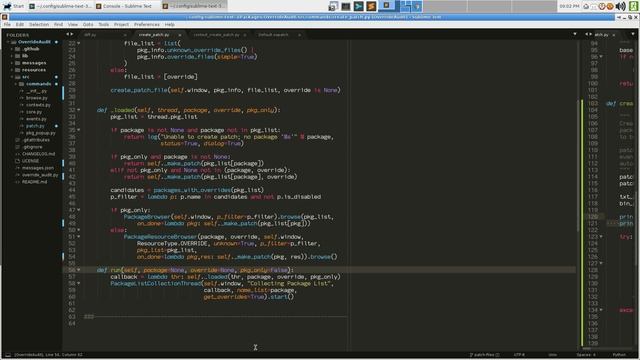Fold the if pkg_only block at line 47

click(79, 210)
